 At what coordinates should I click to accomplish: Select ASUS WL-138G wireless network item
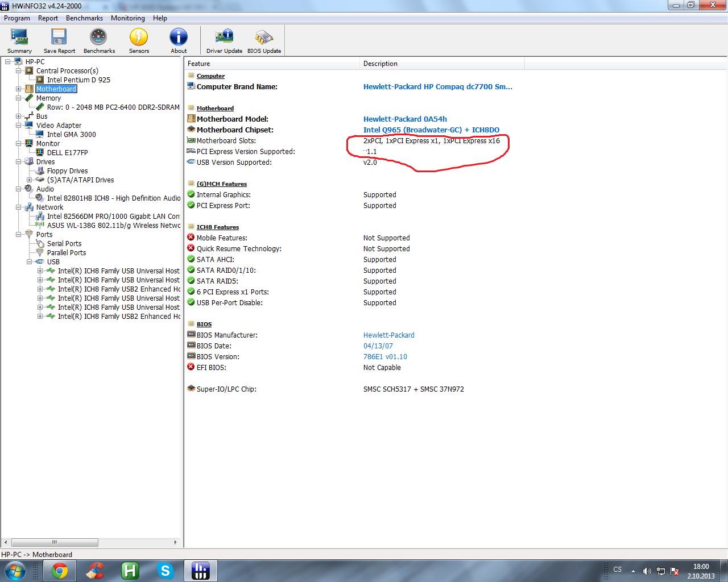click(113, 225)
